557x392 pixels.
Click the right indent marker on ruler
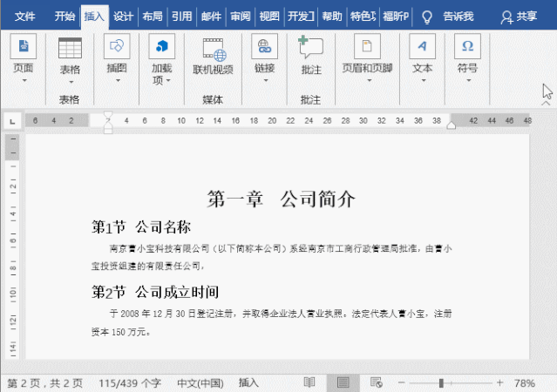(452, 125)
